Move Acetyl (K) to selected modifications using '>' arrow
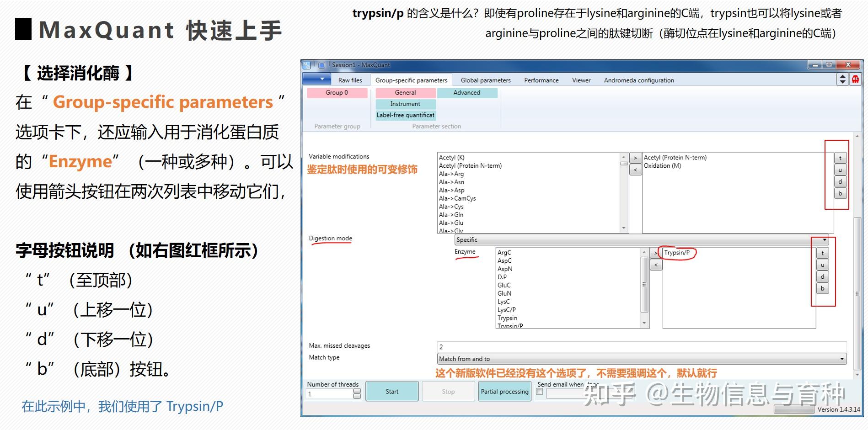Screen dimensions: 868x430 pyautogui.click(x=635, y=158)
